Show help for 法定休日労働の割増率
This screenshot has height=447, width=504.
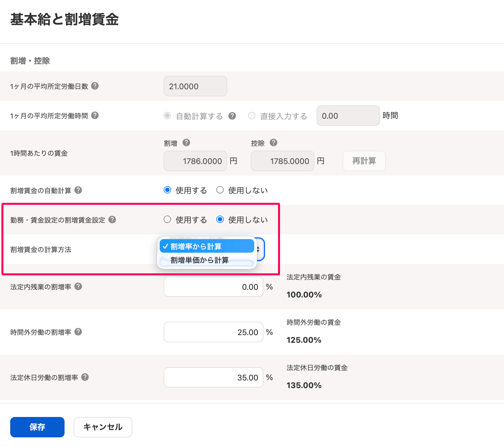click(85, 377)
